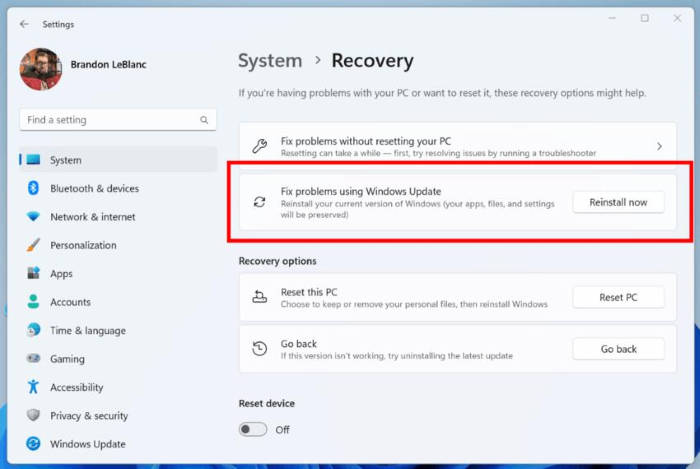700x469 pixels.
Task: Click the Bluetooth icon in sidebar
Action: (x=33, y=188)
